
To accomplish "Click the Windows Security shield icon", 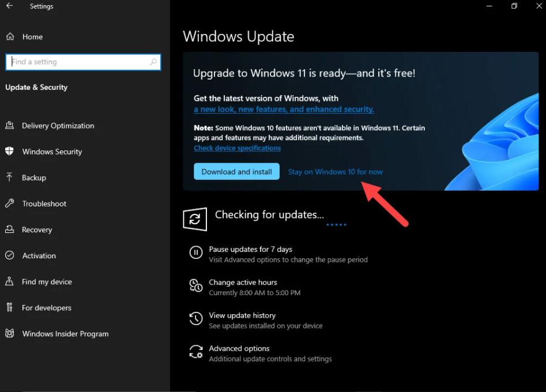I will tap(10, 152).
